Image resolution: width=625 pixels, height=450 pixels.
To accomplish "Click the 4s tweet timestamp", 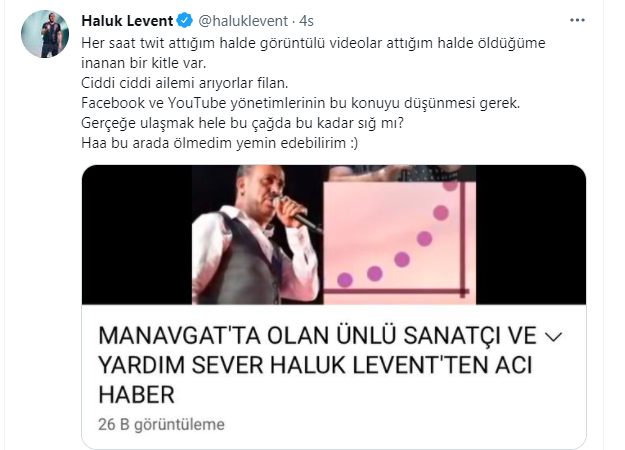I will [x=306, y=21].
